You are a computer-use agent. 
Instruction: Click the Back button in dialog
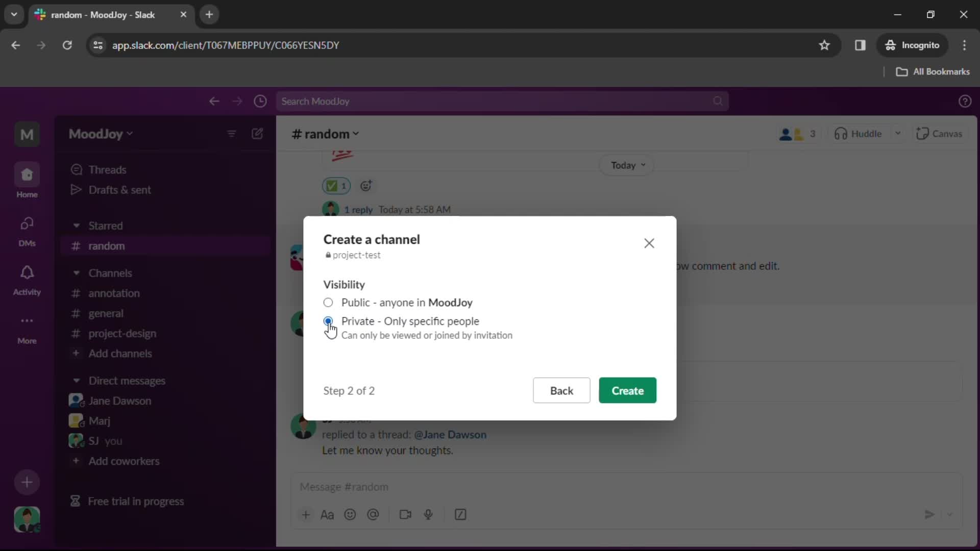pyautogui.click(x=561, y=390)
